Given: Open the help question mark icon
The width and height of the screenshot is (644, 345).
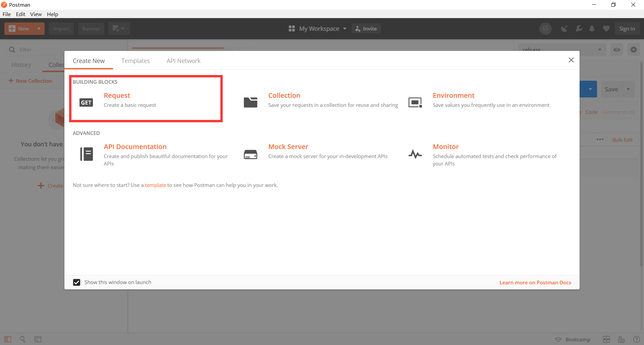Looking at the screenshot, I should coord(636,339).
